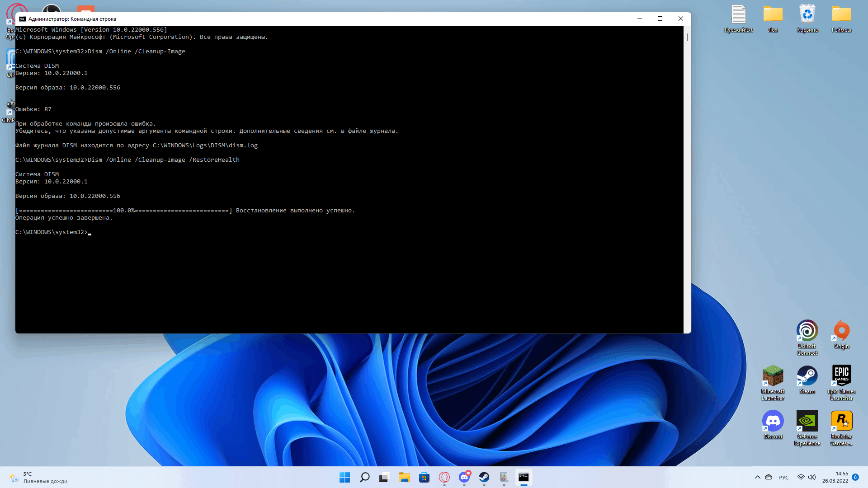Open the notification center badge

pyautogui.click(x=855, y=477)
